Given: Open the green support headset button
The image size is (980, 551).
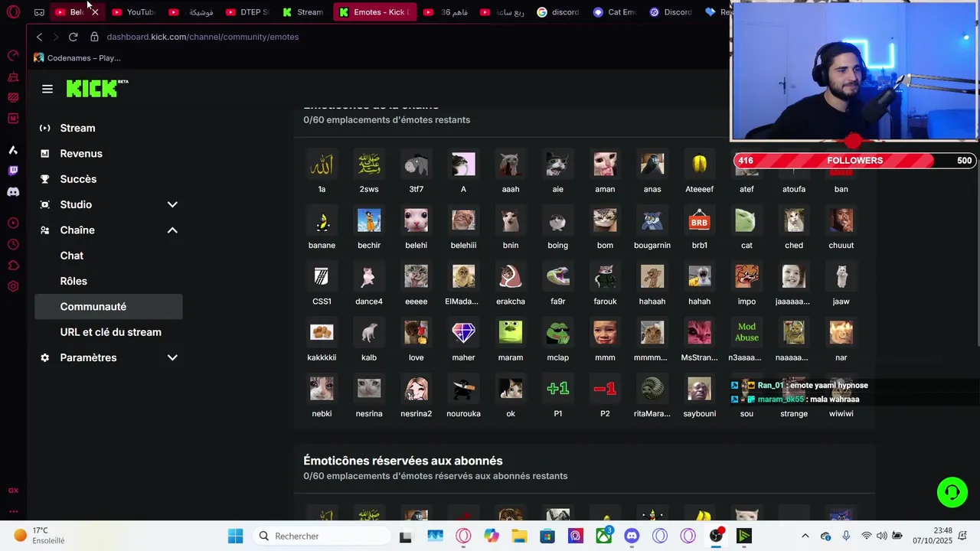Looking at the screenshot, I should (x=952, y=492).
